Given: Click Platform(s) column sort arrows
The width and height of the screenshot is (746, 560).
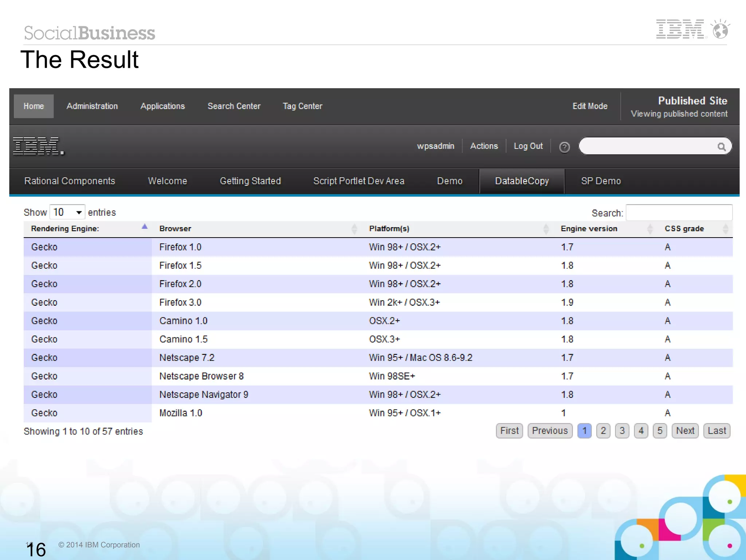Looking at the screenshot, I should click(546, 229).
